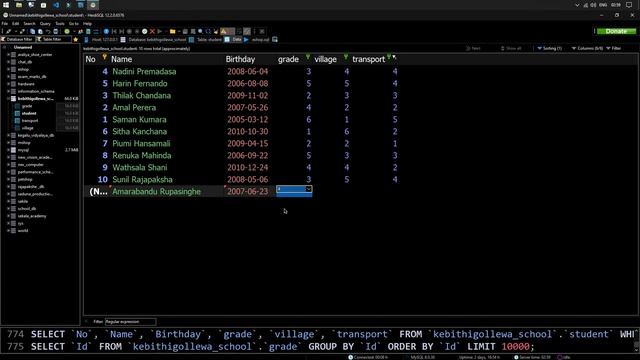Click the blue help icon in toolbar
Image resolution: width=640 pixels, height=360 pixels.
tap(106, 31)
